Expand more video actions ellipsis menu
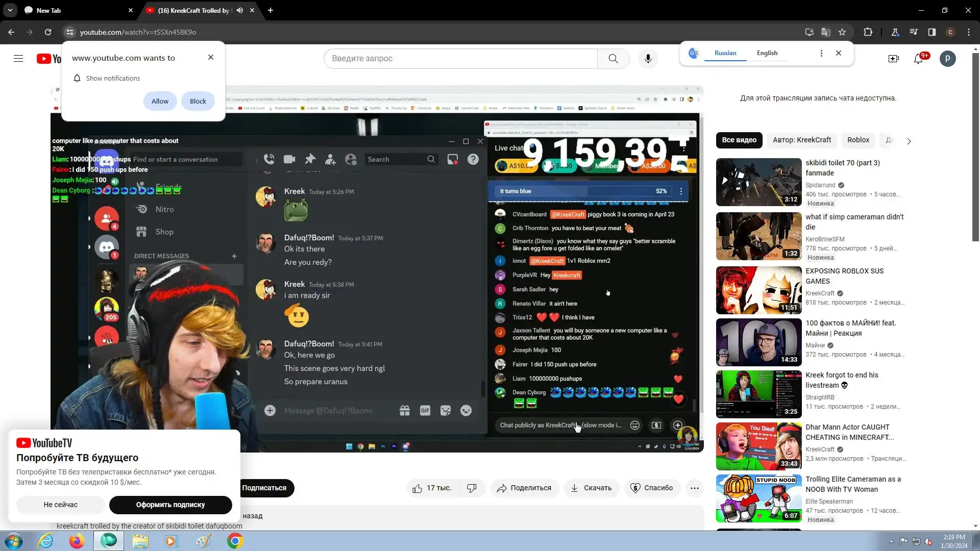Viewport: 980px width, 551px height. pos(694,488)
